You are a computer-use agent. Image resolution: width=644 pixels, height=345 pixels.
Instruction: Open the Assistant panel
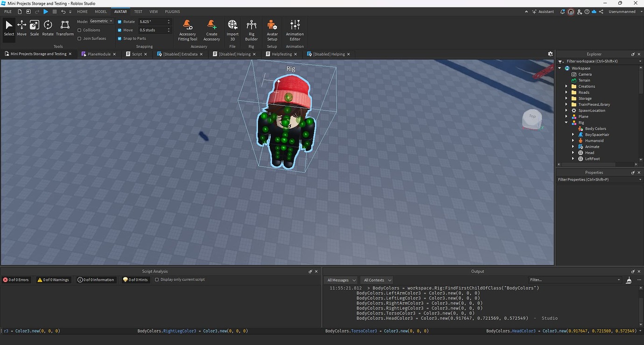543,12
